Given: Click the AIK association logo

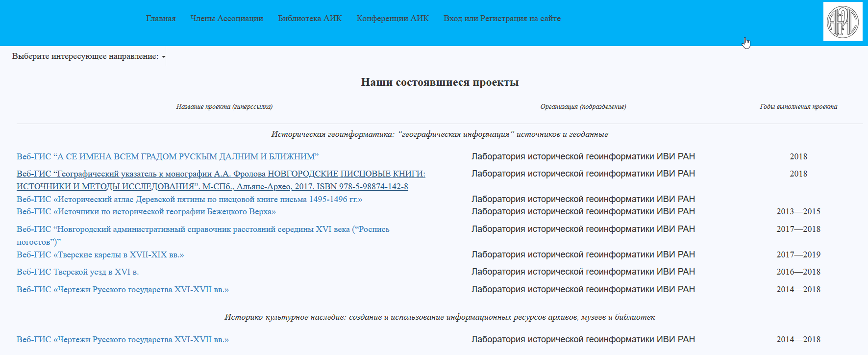Looking at the screenshot, I should click(x=843, y=22).
